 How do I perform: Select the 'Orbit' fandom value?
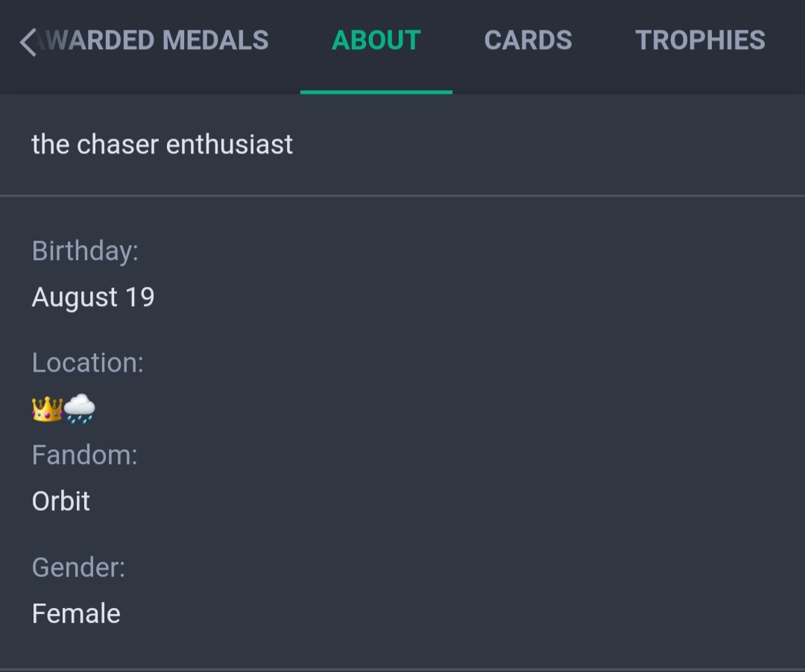pyautogui.click(x=60, y=501)
